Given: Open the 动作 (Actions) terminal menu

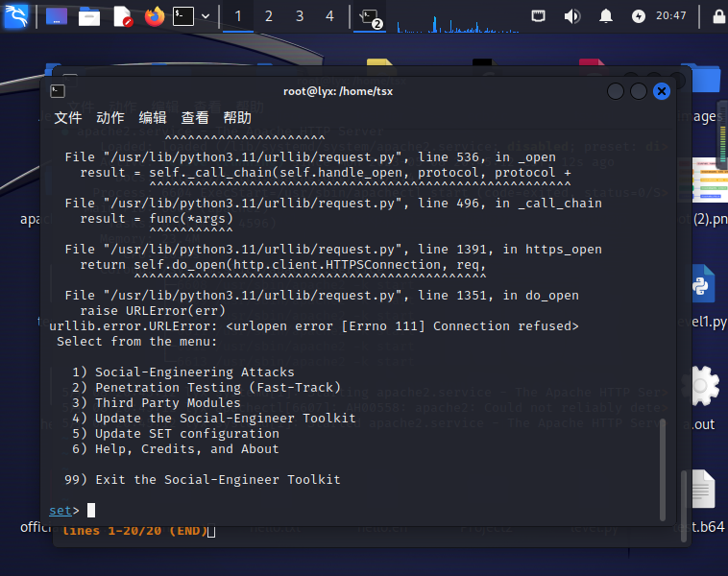Looking at the screenshot, I should [x=110, y=118].
